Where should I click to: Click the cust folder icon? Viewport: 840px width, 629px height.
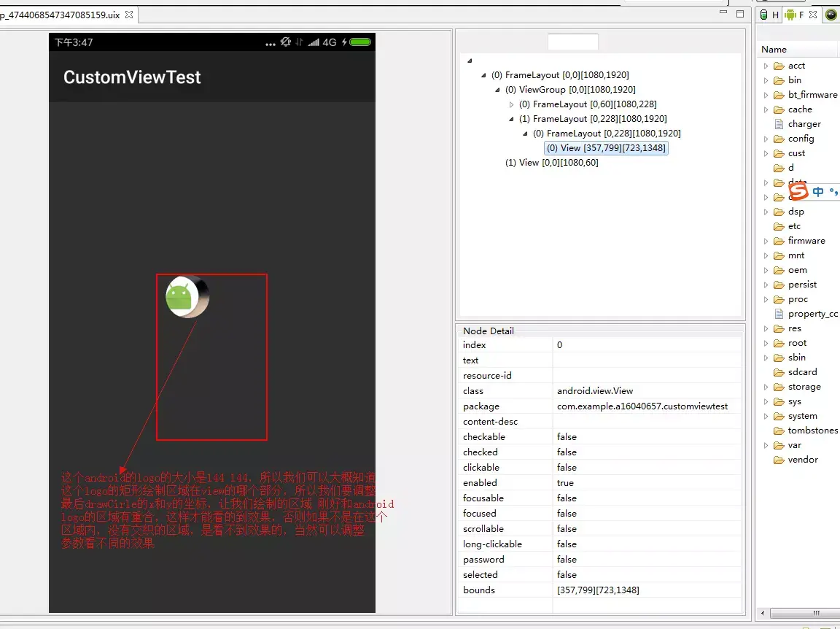[779, 153]
